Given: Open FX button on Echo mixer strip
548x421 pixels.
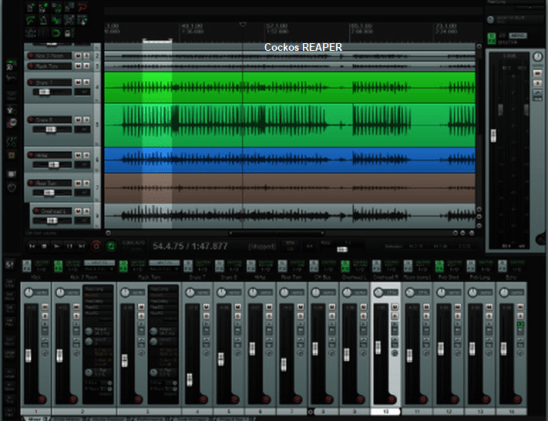Looking at the screenshot, I should point(502,266).
